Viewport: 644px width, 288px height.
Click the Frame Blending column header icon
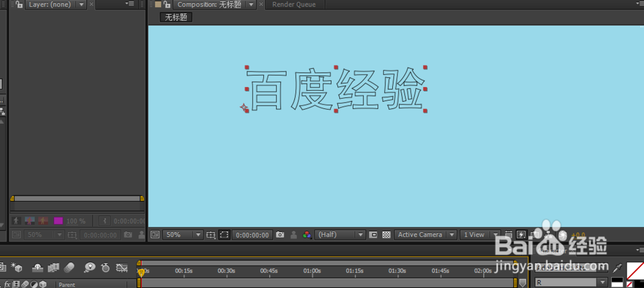click(x=17, y=284)
